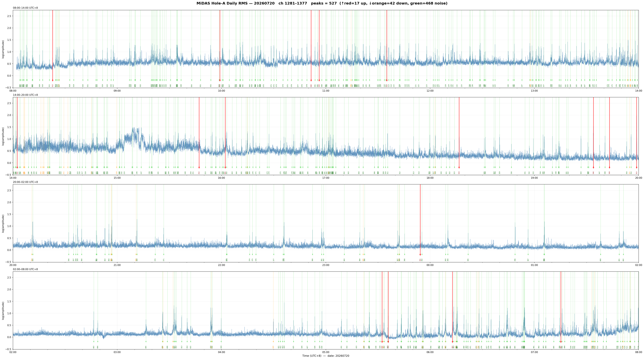Click the 2.0 y-tick in the 20:00–02:00 panel
Screen dimensions: 644x359
point(9,202)
